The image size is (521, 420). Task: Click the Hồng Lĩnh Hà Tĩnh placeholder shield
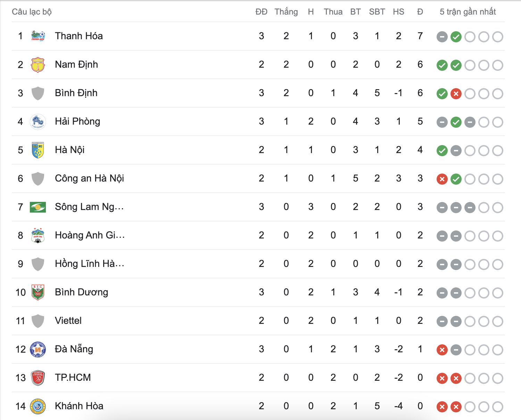point(38,264)
